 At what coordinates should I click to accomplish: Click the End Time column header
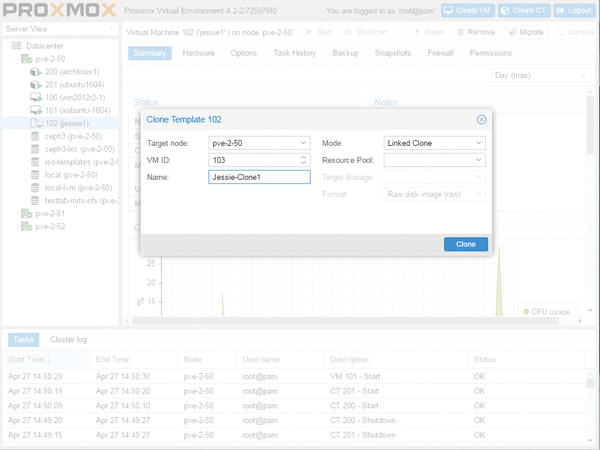pyautogui.click(x=134, y=359)
